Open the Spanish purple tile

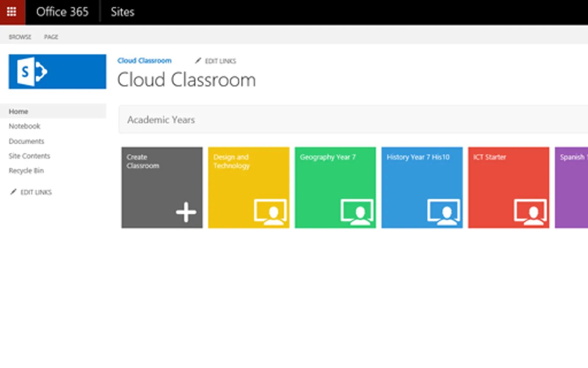[571, 188]
